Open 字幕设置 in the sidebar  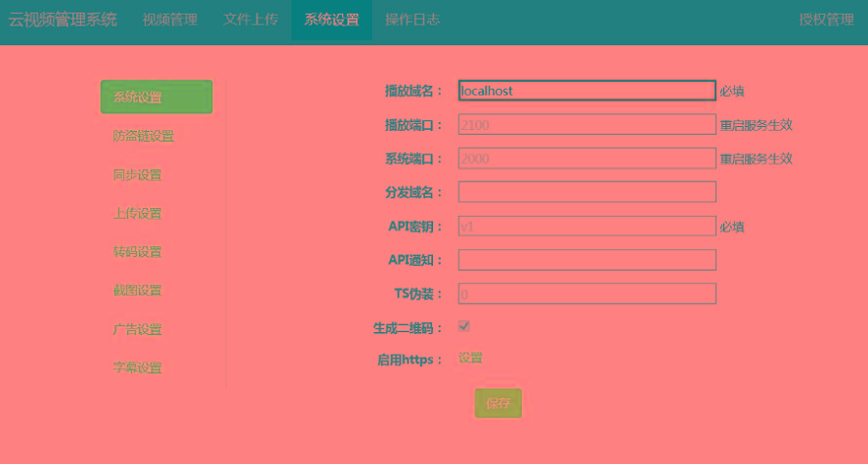click(138, 367)
